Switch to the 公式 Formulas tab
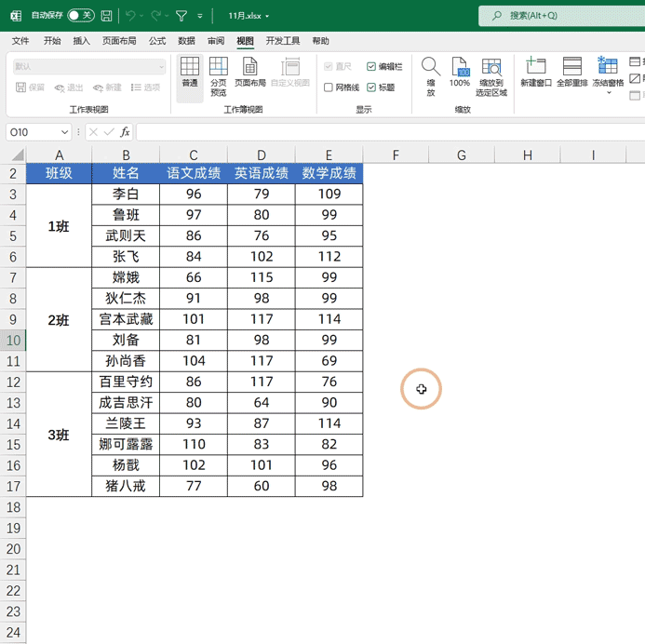645x644 pixels. 157,41
